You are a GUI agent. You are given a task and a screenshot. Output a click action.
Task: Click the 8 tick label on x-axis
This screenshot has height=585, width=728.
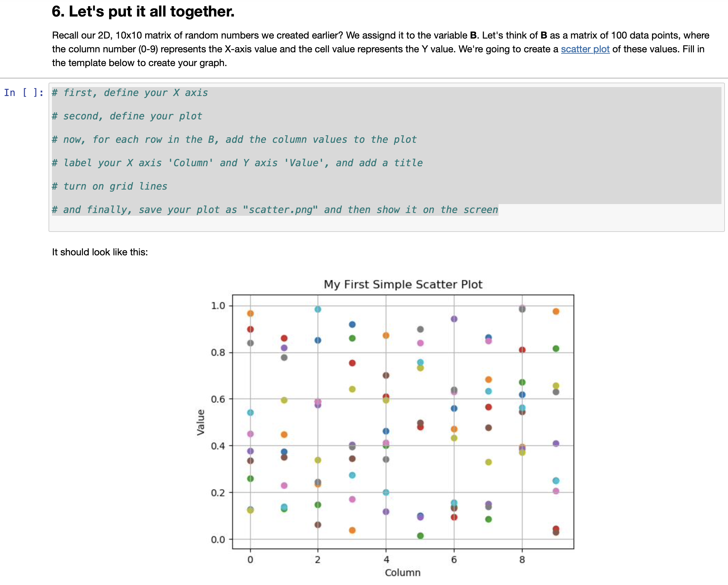[522, 560]
